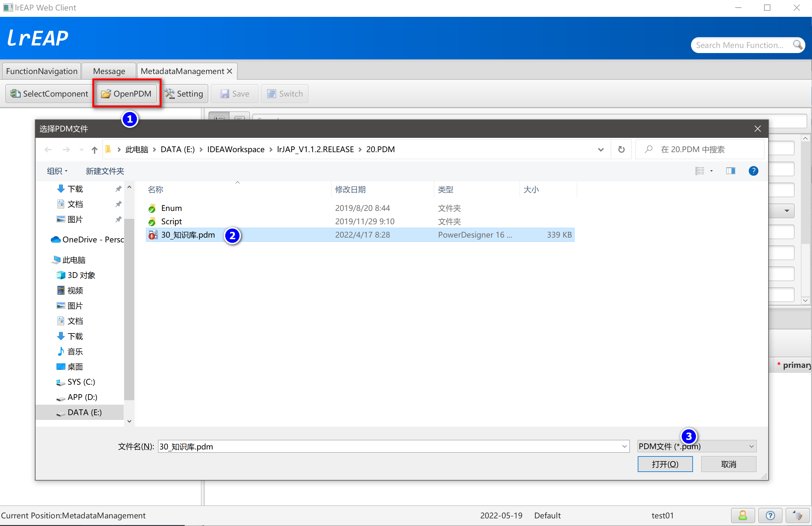Click the sidebar scrollbar up arrow
The width and height of the screenshot is (812, 526).
129,187
